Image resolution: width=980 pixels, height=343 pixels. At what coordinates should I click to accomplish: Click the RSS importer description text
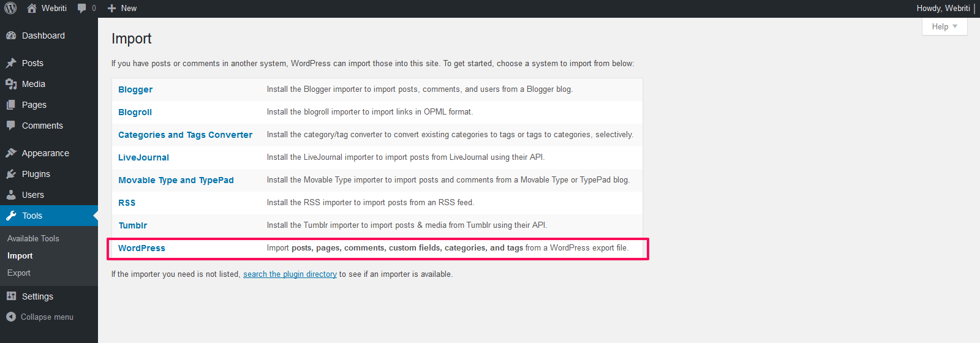pos(370,203)
